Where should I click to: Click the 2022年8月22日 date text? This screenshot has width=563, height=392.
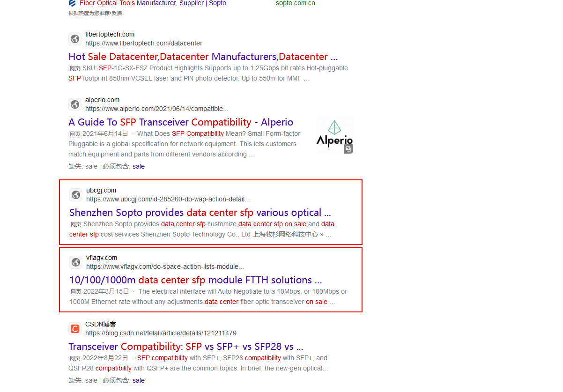click(105, 358)
